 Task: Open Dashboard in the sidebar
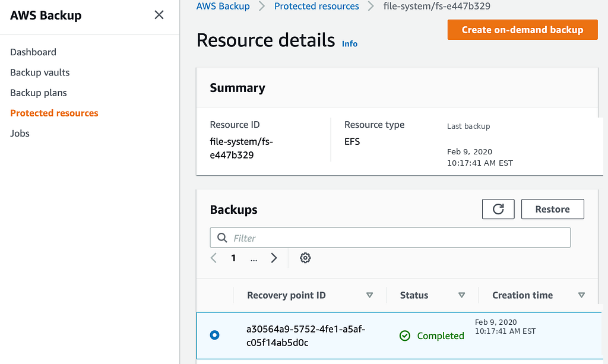pyautogui.click(x=33, y=52)
